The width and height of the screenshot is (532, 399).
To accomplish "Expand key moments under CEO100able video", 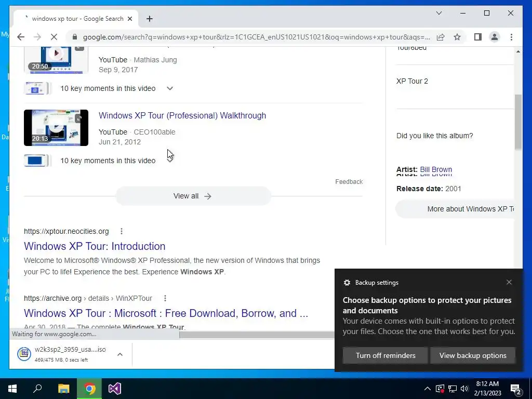I will [x=170, y=161].
